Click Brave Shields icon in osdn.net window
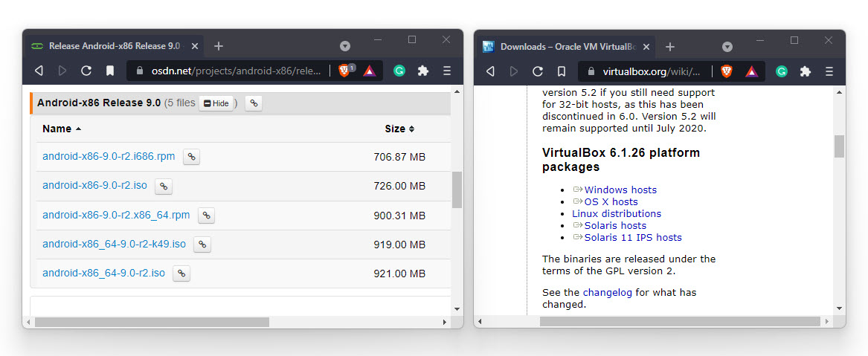The width and height of the screenshot is (868, 356). (x=344, y=71)
